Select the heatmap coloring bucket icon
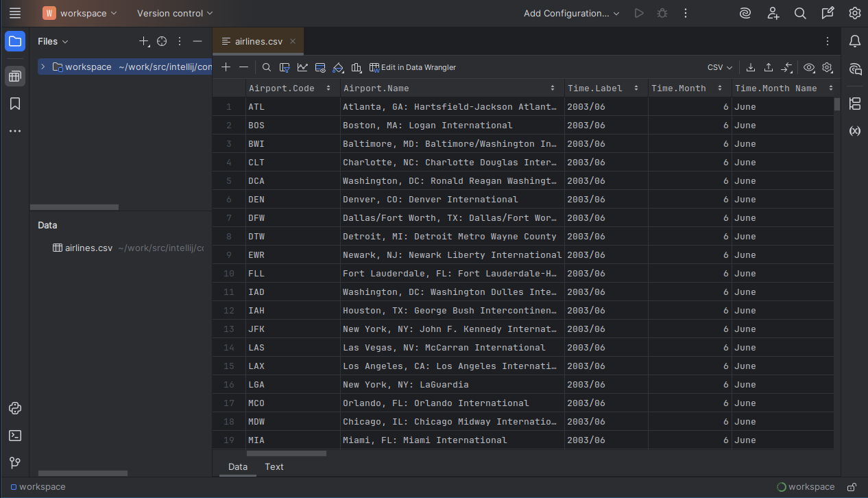 click(x=337, y=67)
